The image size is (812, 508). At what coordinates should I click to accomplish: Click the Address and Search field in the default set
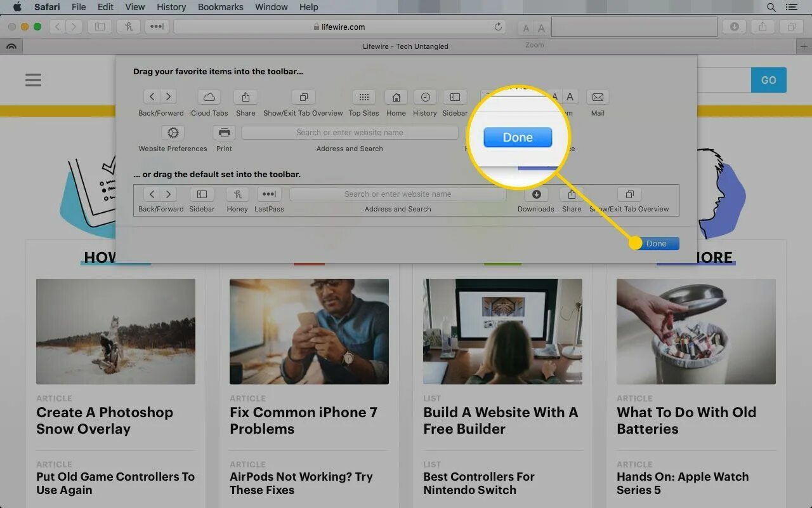click(398, 194)
